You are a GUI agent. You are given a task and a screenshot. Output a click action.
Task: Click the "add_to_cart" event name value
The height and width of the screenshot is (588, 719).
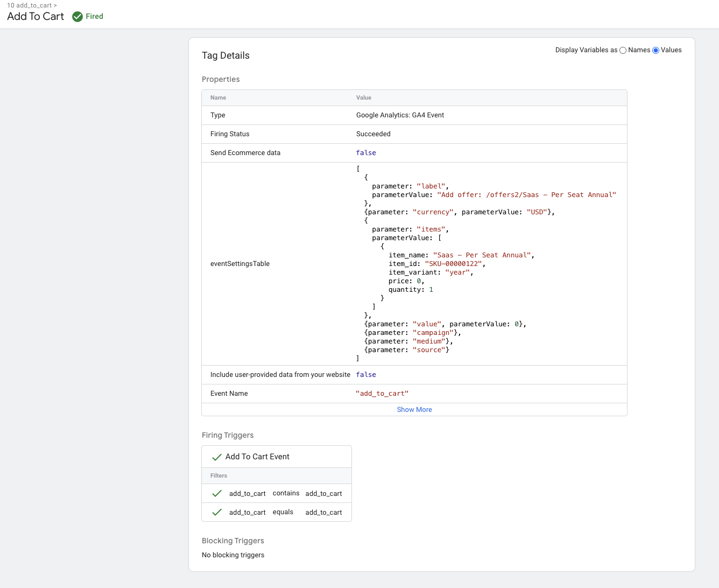382,394
